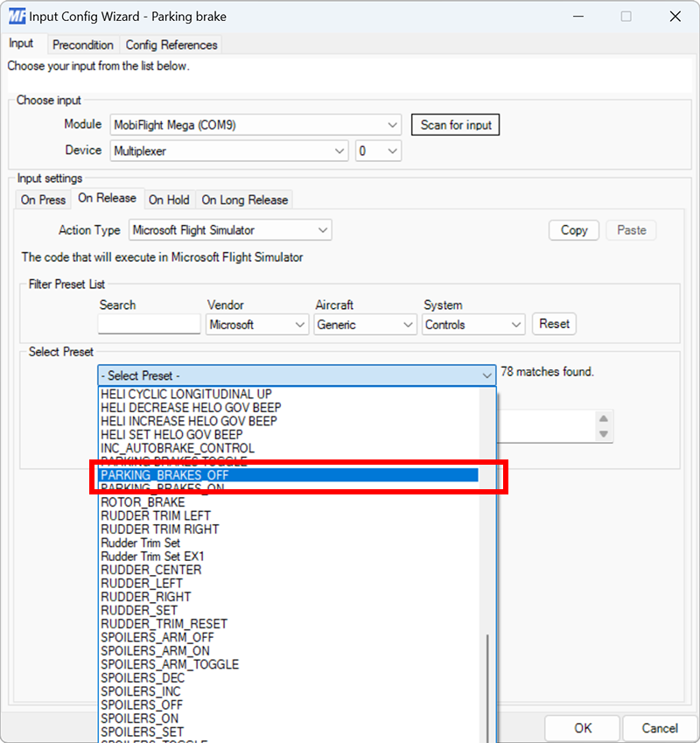
Task: Switch to the Precondition tab
Action: (x=83, y=45)
